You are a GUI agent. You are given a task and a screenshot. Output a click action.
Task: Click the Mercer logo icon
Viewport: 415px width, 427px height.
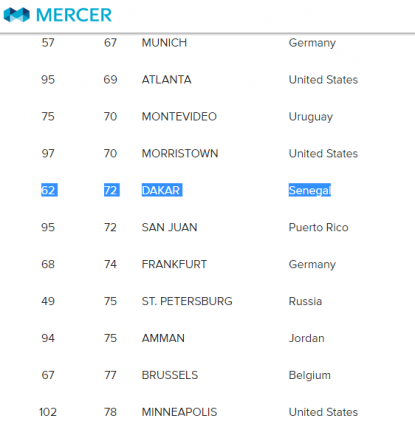pyautogui.click(x=16, y=15)
